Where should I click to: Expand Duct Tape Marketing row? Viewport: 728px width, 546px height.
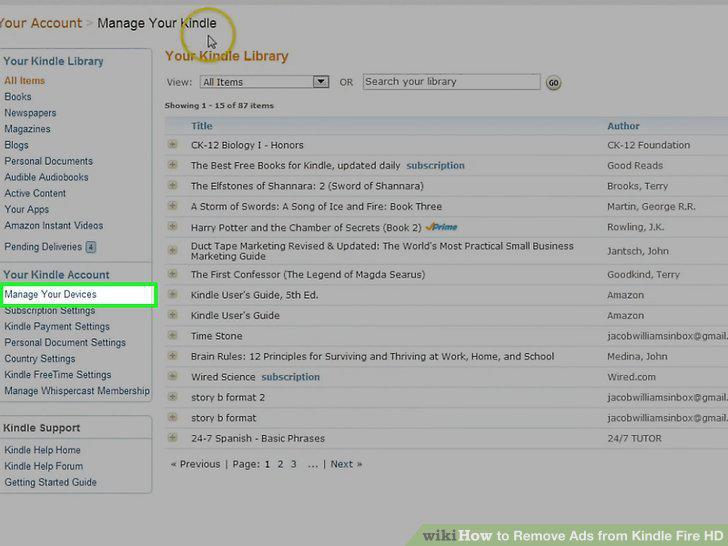click(172, 251)
